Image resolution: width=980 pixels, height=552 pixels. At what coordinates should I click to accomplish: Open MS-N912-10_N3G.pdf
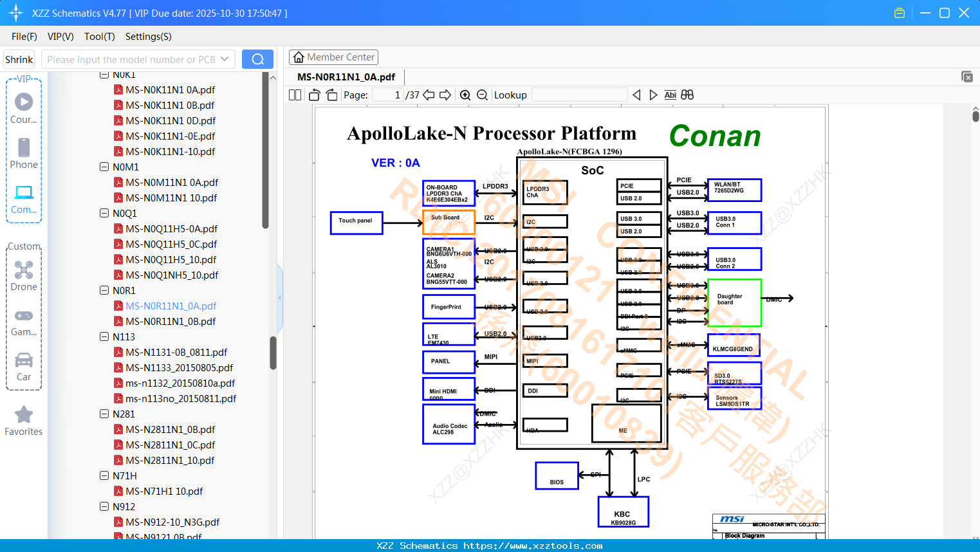coord(172,522)
